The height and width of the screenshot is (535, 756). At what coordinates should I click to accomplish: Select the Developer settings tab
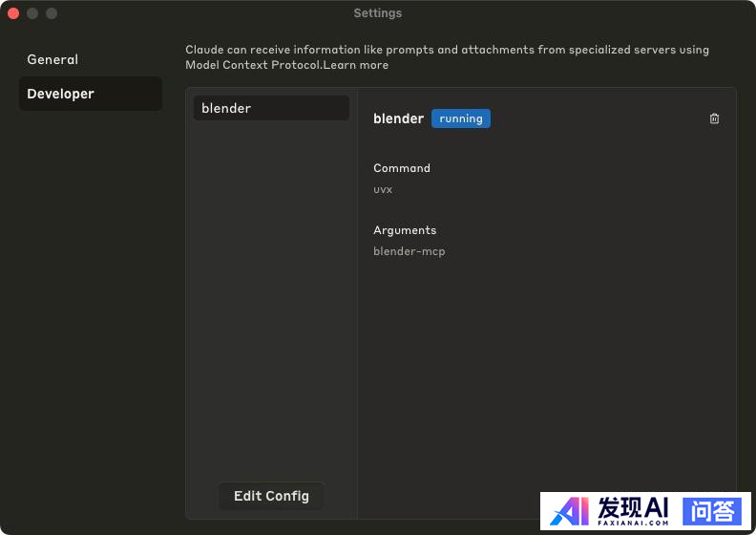pyautogui.click(x=60, y=94)
